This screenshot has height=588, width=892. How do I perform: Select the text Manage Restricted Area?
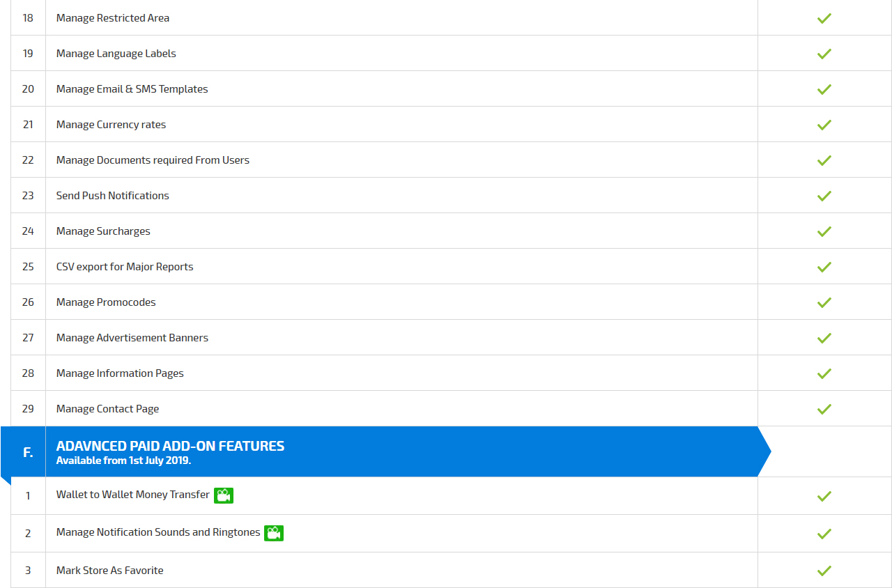pyautogui.click(x=113, y=18)
